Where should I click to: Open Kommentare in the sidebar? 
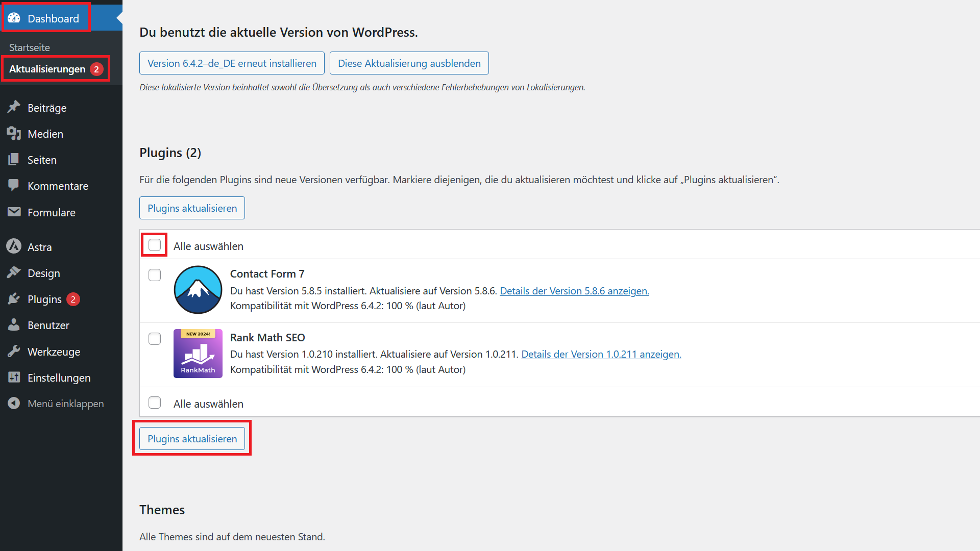[61, 186]
